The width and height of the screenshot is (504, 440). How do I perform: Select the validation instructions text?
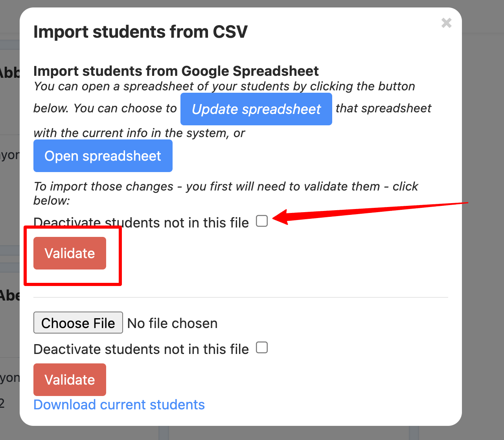tap(226, 193)
